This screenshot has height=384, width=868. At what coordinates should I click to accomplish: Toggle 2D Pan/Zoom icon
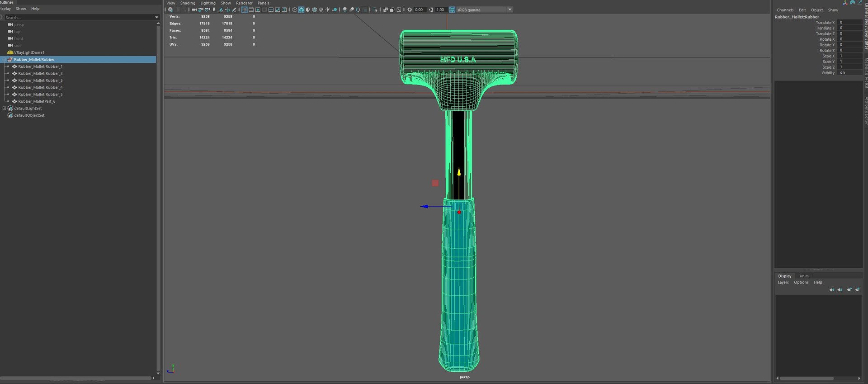(227, 9)
